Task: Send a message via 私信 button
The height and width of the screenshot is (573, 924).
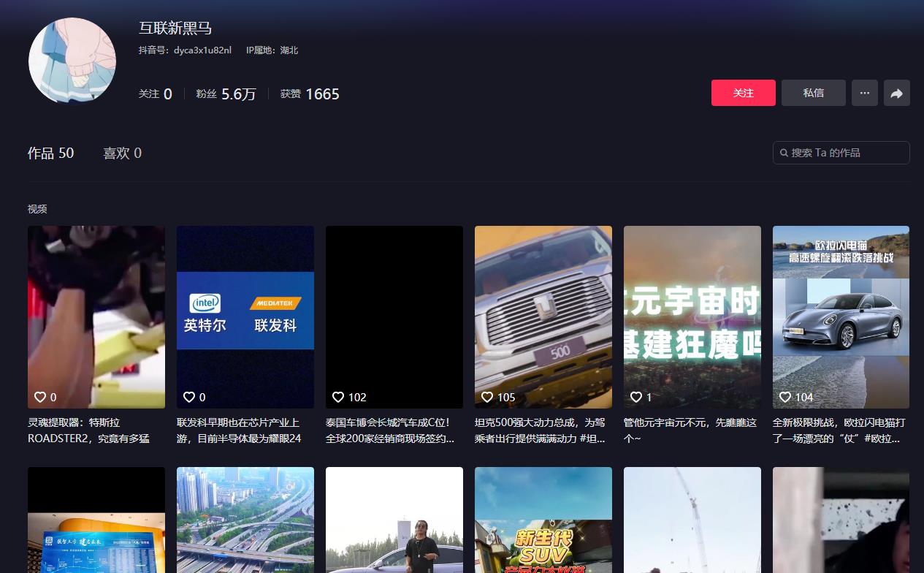Action: click(814, 93)
